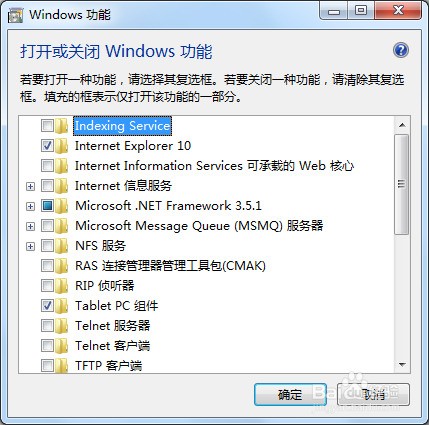Disable the Tablet PC 组件 checkbox
429x425 pixels.
coord(47,306)
